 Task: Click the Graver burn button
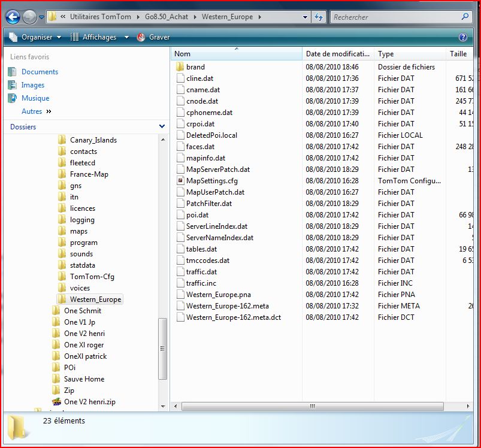point(153,37)
